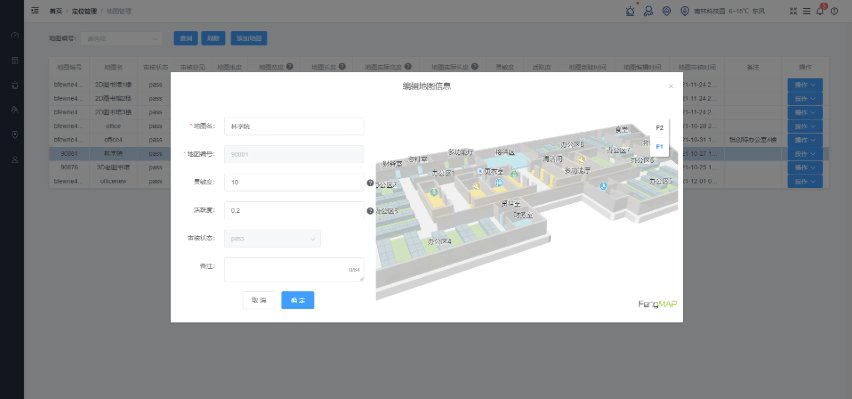Close the 编辑地图信息 dialog with X
The height and width of the screenshot is (399, 852).
[x=671, y=86]
